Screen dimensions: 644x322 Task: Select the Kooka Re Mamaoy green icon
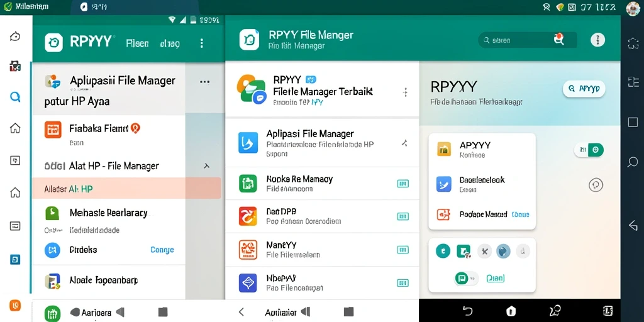(x=248, y=183)
